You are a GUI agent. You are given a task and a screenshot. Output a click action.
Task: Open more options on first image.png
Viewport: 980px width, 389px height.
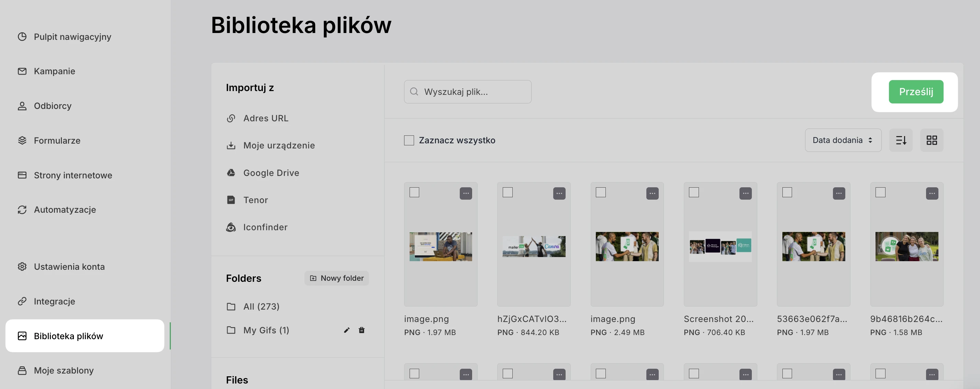tap(466, 193)
